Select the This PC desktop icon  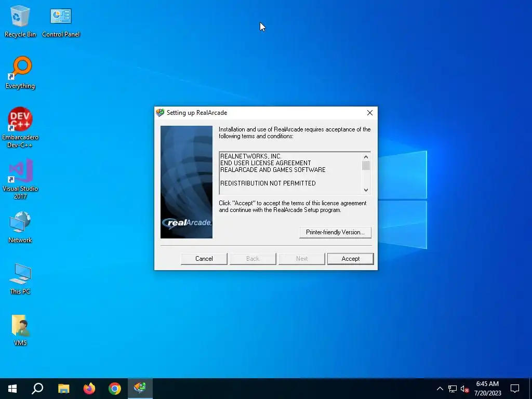[20, 278]
